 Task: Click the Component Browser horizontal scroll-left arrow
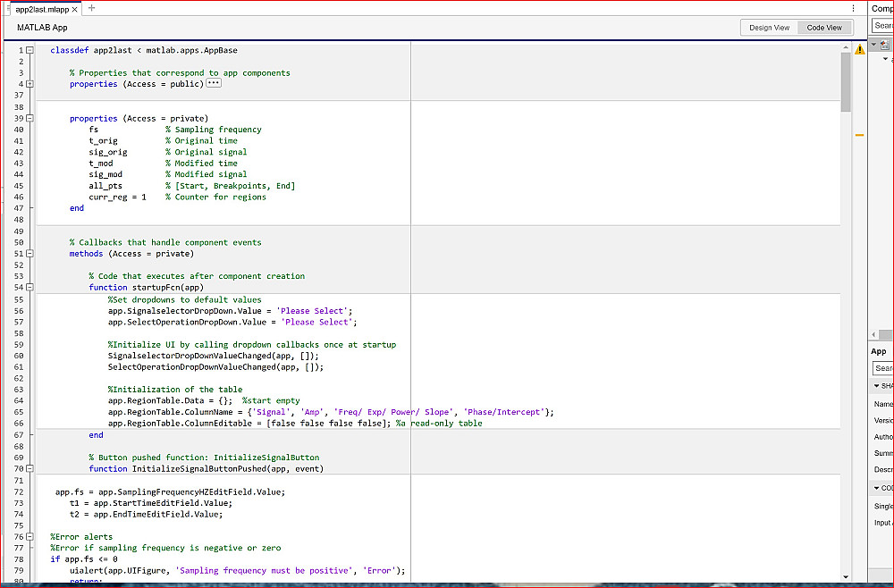pyautogui.click(x=874, y=334)
